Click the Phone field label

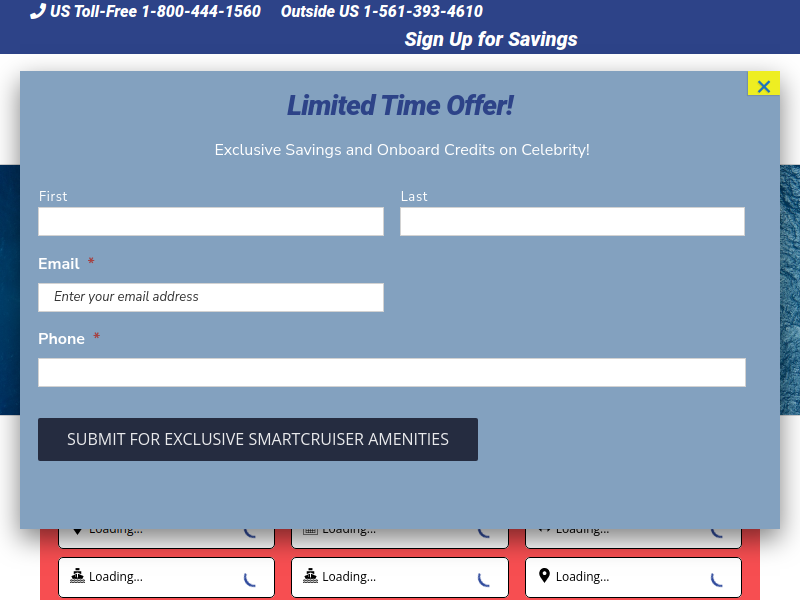61,339
